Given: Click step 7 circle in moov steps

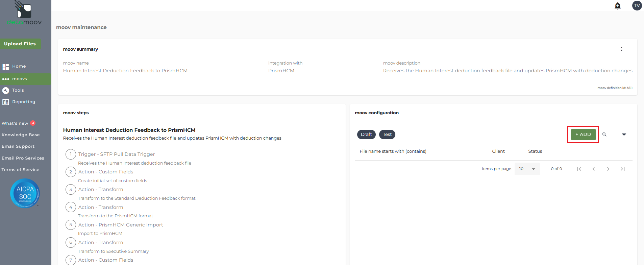Looking at the screenshot, I should click(71, 260).
